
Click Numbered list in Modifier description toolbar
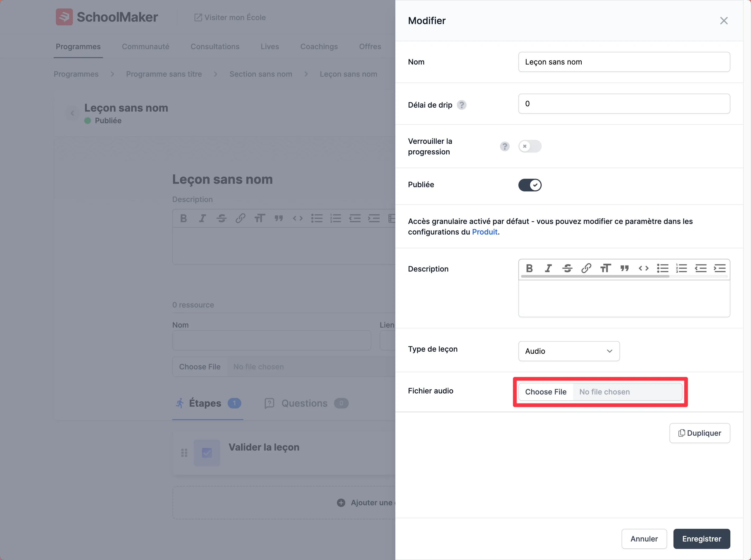pyautogui.click(x=681, y=268)
